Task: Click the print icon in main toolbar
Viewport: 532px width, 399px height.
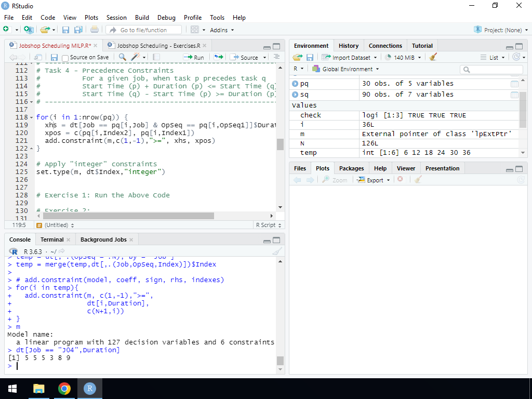Action: tap(95, 30)
